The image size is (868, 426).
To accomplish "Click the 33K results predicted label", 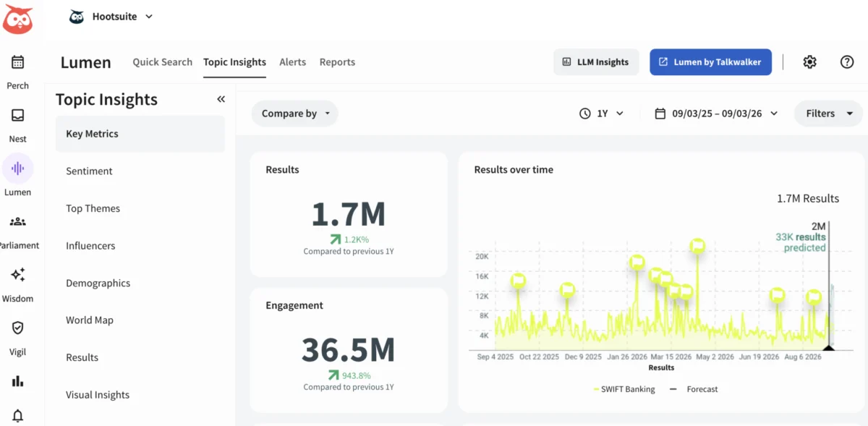I will (x=801, y=242).
